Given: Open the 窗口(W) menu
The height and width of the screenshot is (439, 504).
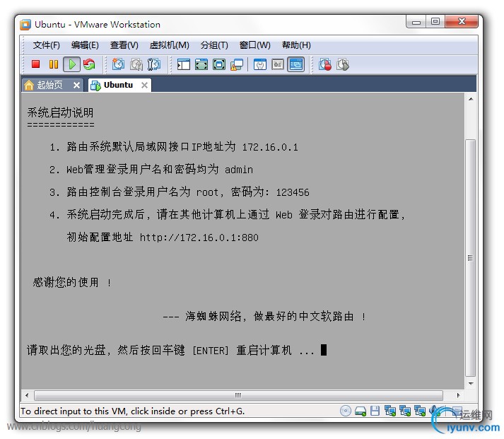Looking at the screenshot, I should click(255, 45).
